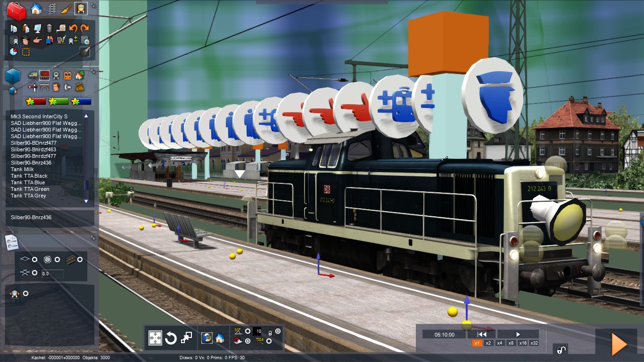Select Silber90-Bnrdzf463 from the list
Viewport: 644px width, 362px height.
[33, 149]
